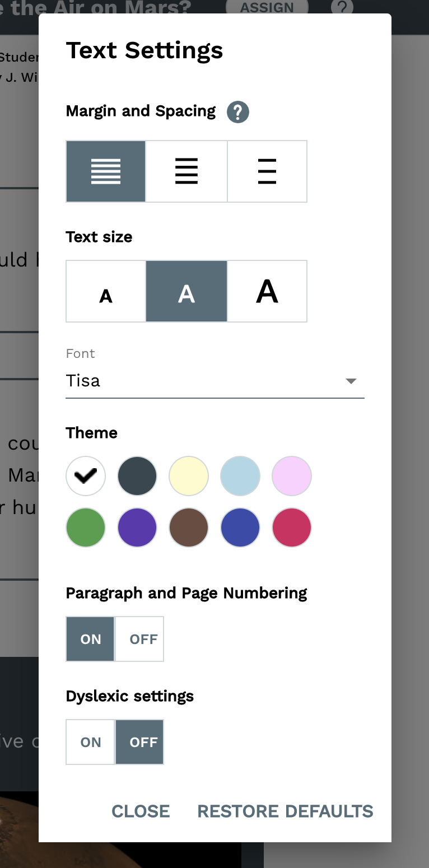Open the Margin and Spacing help icon
The width and height of the screenshot is (429, 868).
pyautogui.click(x=237, y=112)
